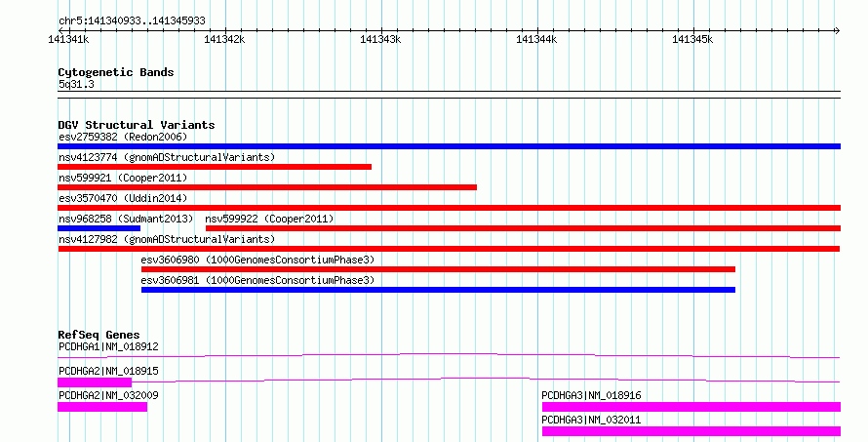The height and width of the screenshot is (442, 868).
Task: Click the red bar for nsv599922
Action: (523, 228)
